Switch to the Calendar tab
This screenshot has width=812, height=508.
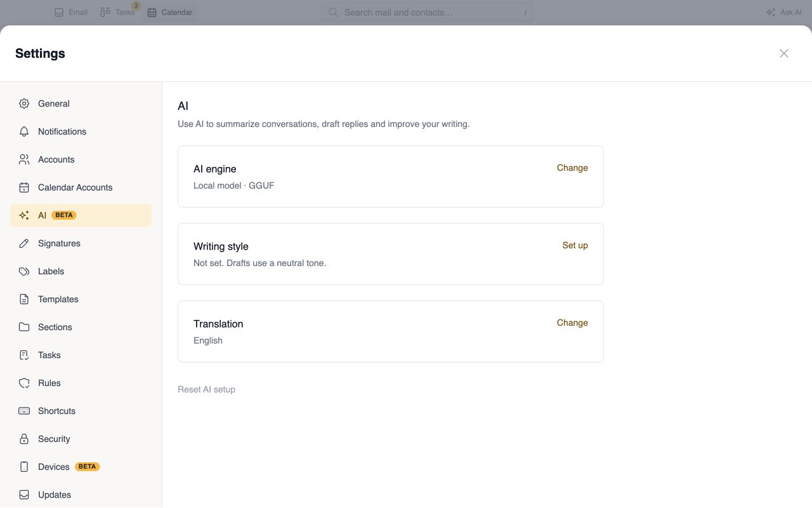(170, 12)
